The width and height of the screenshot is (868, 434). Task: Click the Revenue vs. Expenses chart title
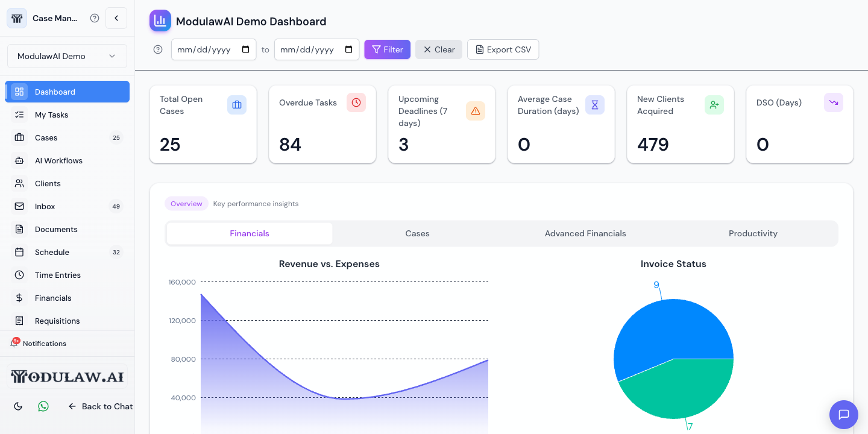click(329, 264)
